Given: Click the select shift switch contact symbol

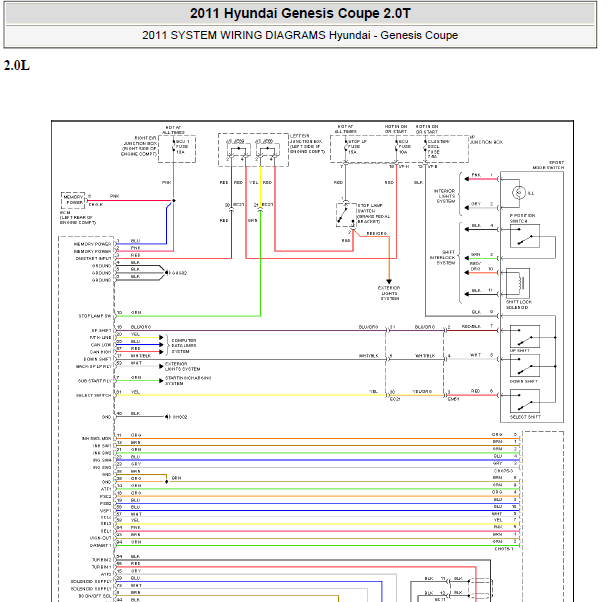Looking at the screenshot, I should pyautogui.click(x=525, y=401).
